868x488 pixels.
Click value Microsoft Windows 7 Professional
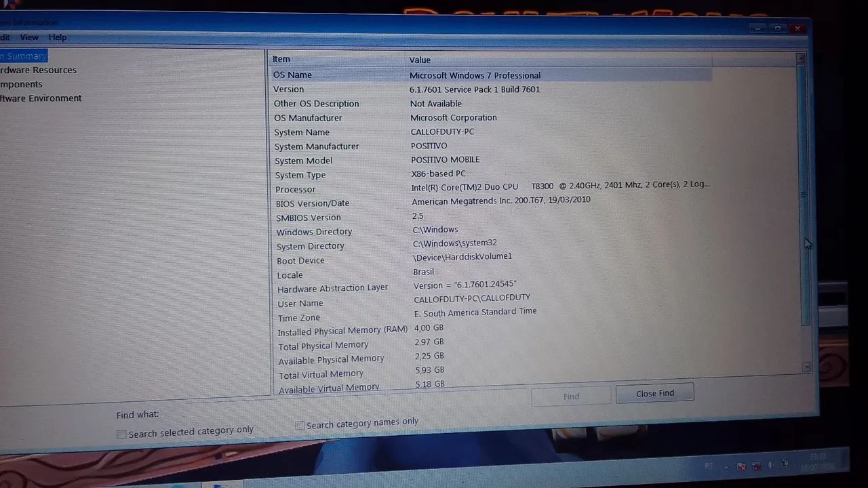click(475, 75)
